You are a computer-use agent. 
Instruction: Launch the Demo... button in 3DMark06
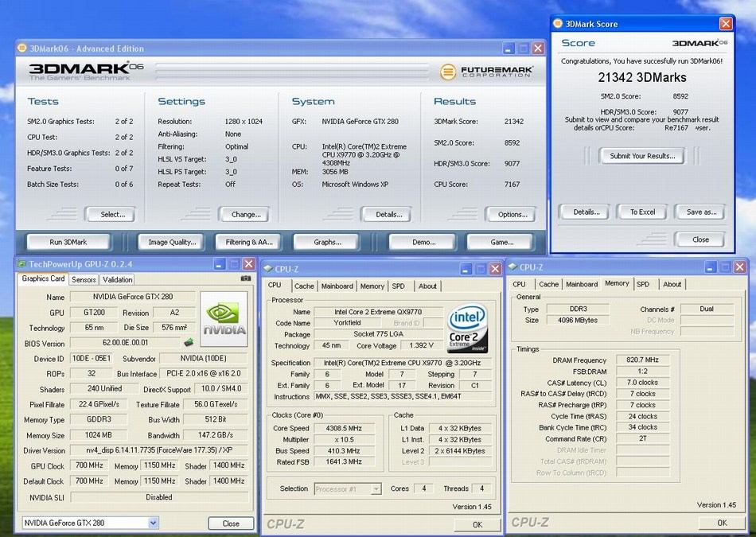[424, 242]
